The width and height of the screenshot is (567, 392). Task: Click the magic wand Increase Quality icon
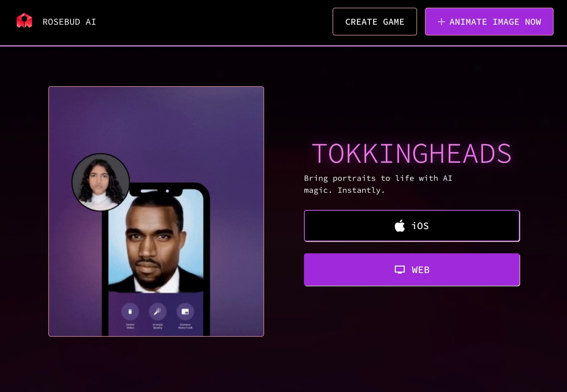pyautogui.click(x=158, y=312)
